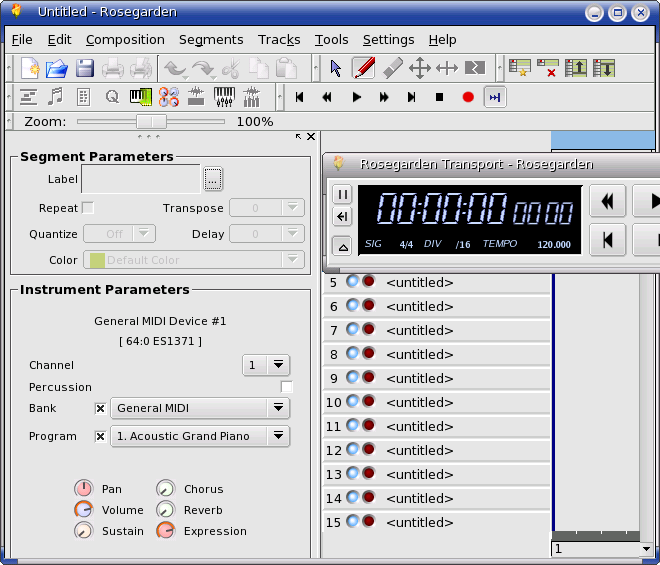Open the Channel dropdown
Screen dimensions: 660x565
pyautogui.click(x=266, y=365)
